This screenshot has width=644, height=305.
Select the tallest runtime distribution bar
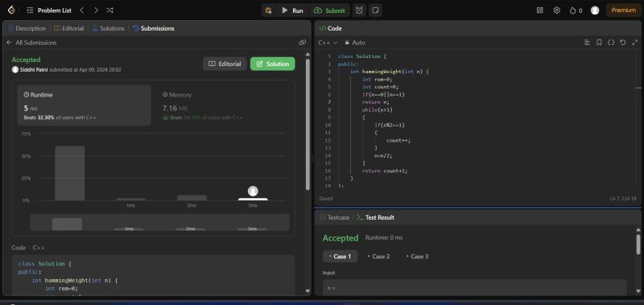[70, 173]
